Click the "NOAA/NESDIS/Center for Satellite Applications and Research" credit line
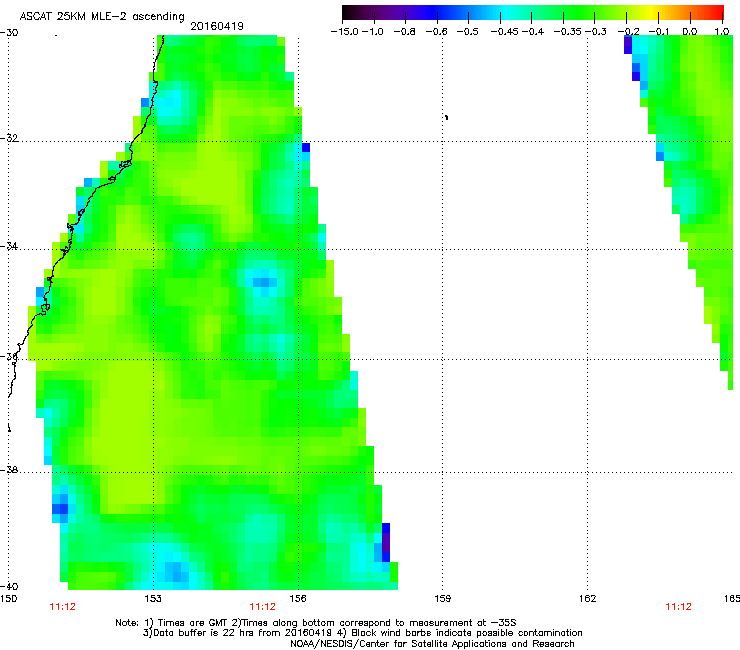 (432, 644)
